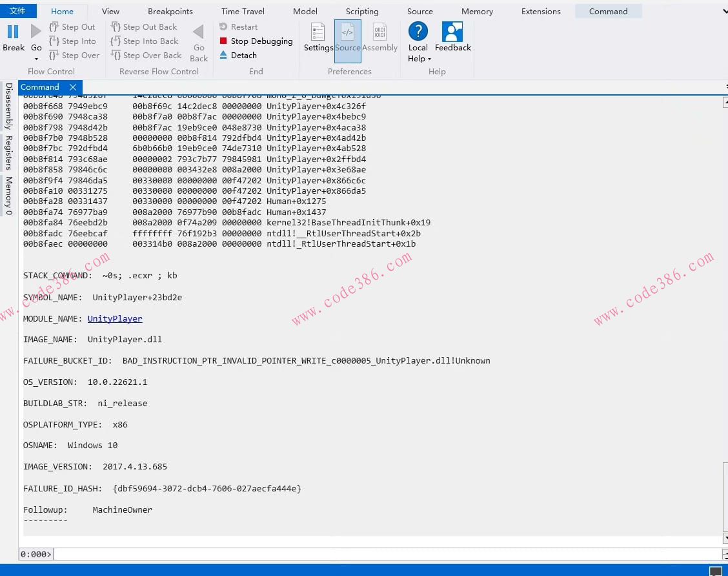The image size is (728, 576).
Task: Open the 文件 file menu
Action: tap(17, 11)
